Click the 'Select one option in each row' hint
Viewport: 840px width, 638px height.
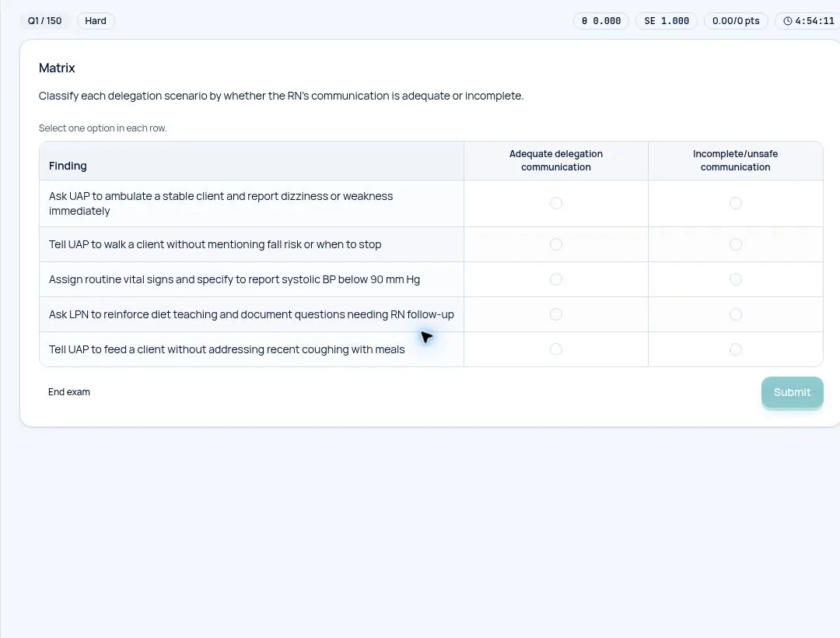point(103,128)
